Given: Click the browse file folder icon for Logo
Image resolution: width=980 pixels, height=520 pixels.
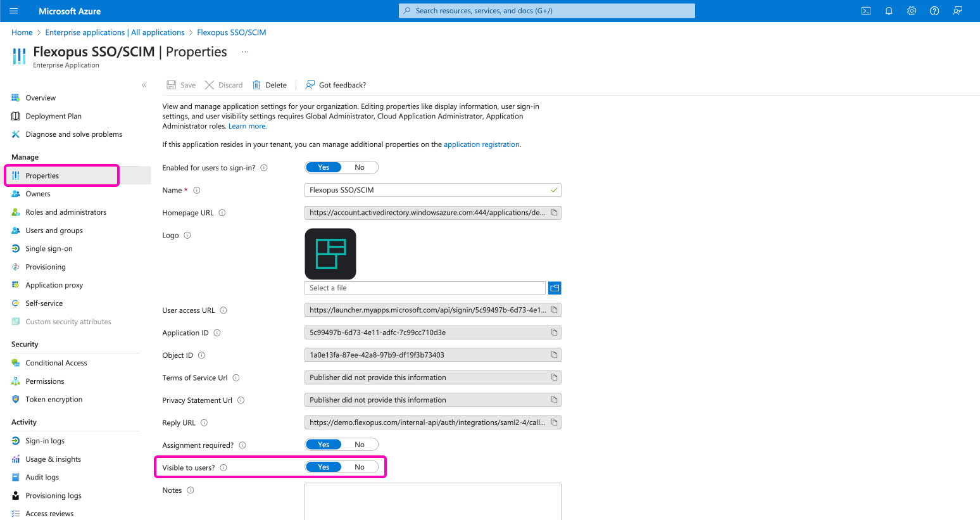Looking at the screenshot, I should [x=555, y=288].
